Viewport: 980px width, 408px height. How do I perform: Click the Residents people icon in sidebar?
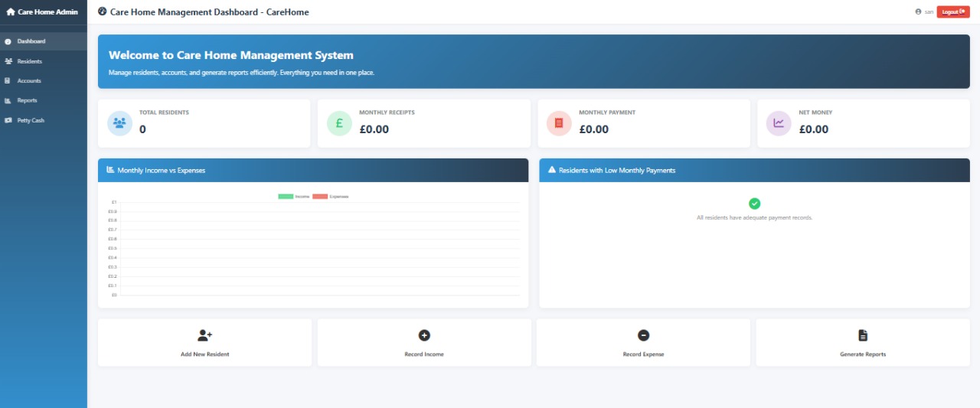click(8, 61)
